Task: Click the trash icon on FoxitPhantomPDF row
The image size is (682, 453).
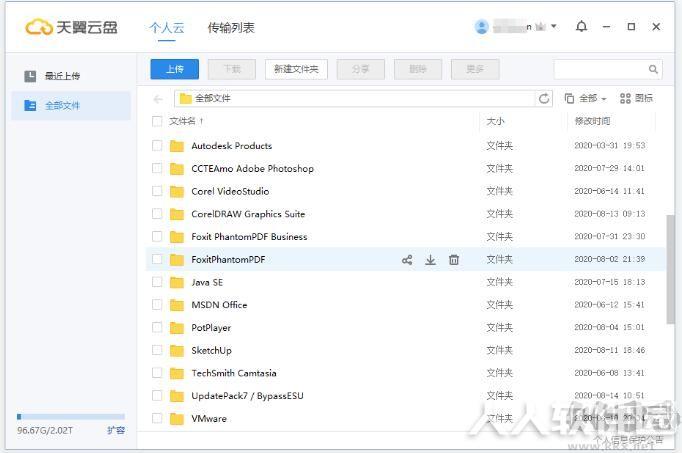Action: tap(454, 260)
